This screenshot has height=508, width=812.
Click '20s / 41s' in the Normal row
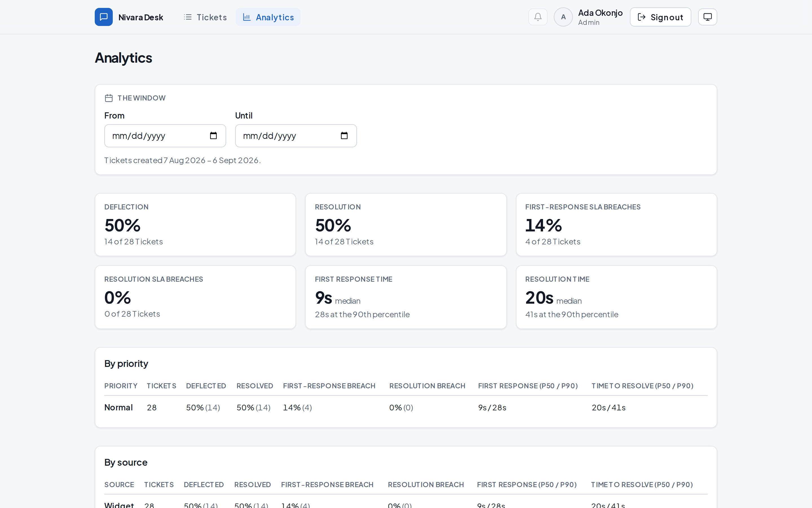(609, 408)
